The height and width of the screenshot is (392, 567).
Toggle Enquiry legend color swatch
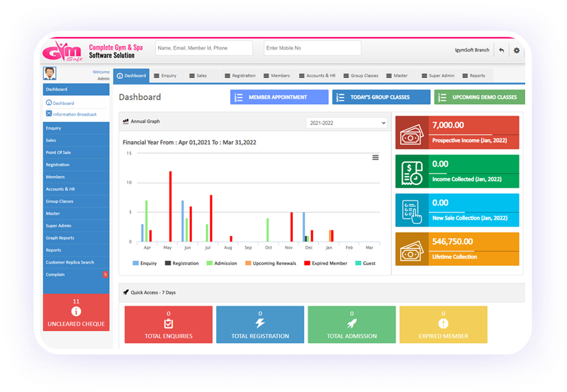(135, 263)
